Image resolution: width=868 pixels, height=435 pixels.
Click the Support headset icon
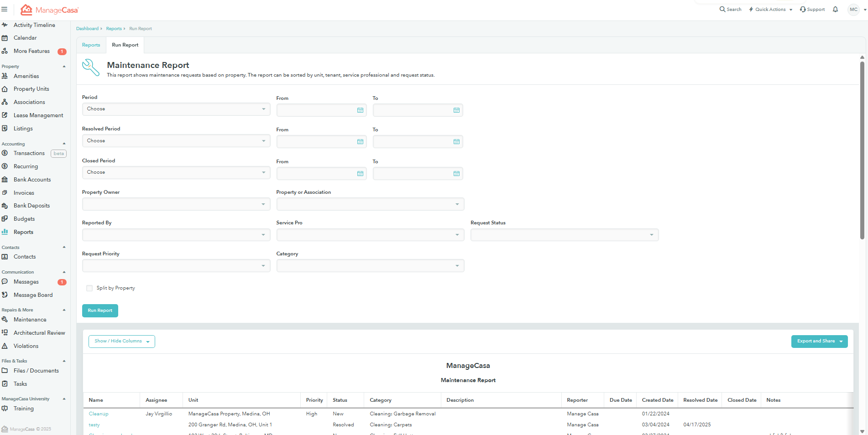(x=803, y=9)
